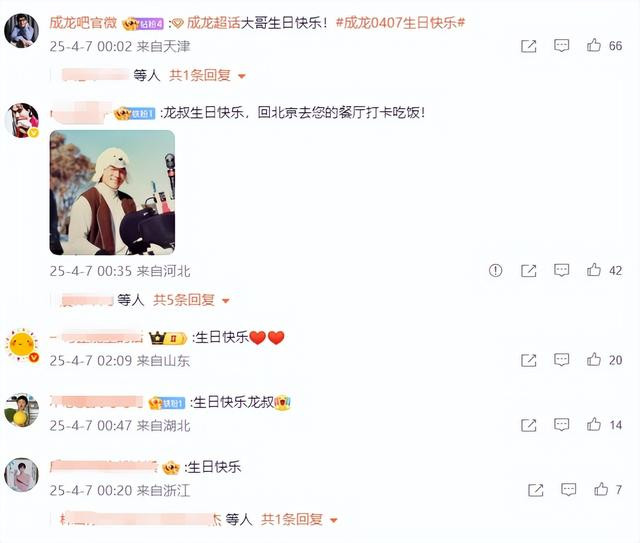
Task: Like the 龙叔生日快乐 restaurant comment with 42 likes
Action: point(594,270)
